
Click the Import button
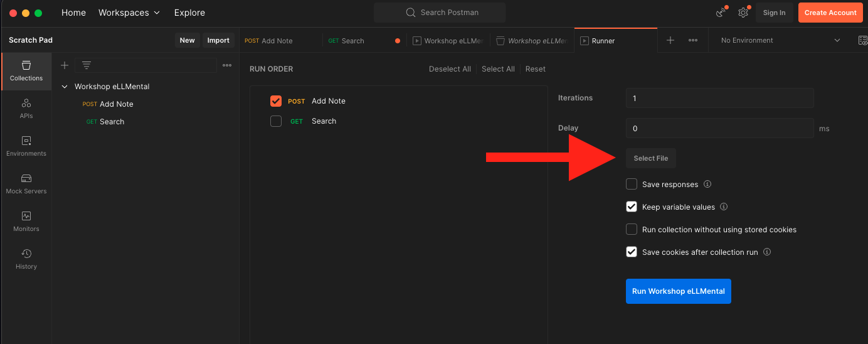click(218, 40)
